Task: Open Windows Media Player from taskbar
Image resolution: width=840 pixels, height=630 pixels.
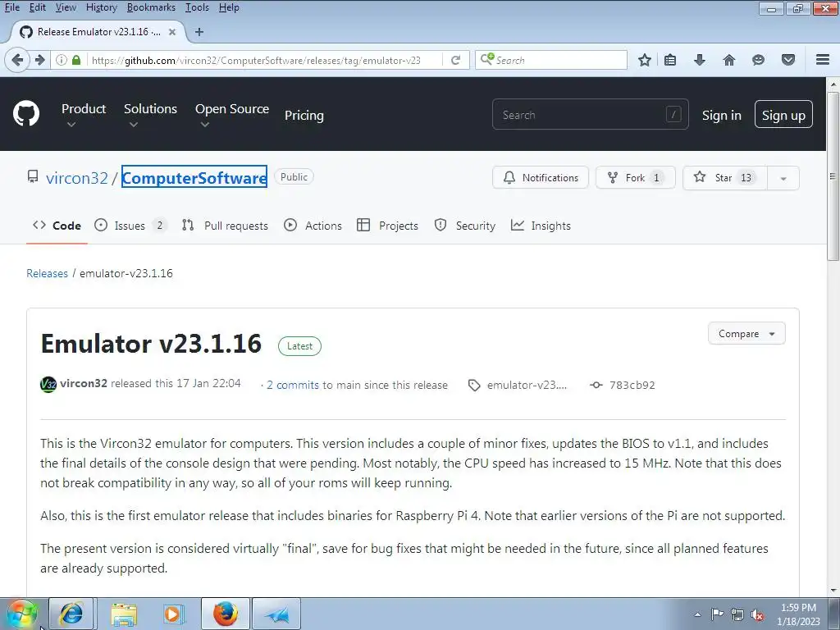Action: (174, 614)
